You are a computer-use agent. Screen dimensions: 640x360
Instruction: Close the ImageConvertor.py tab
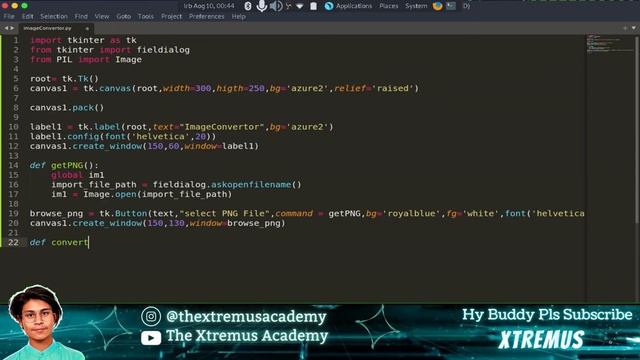(x=87, y=29)
